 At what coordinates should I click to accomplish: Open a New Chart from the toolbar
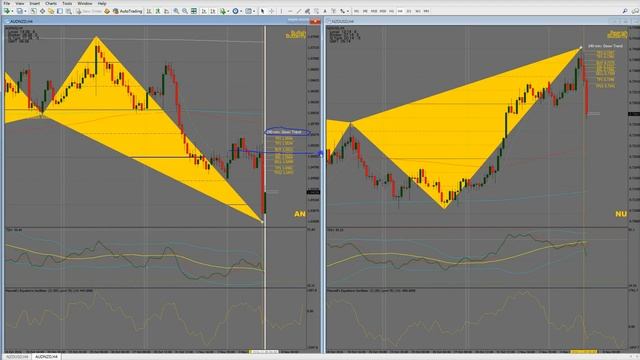tap(7, 11)
